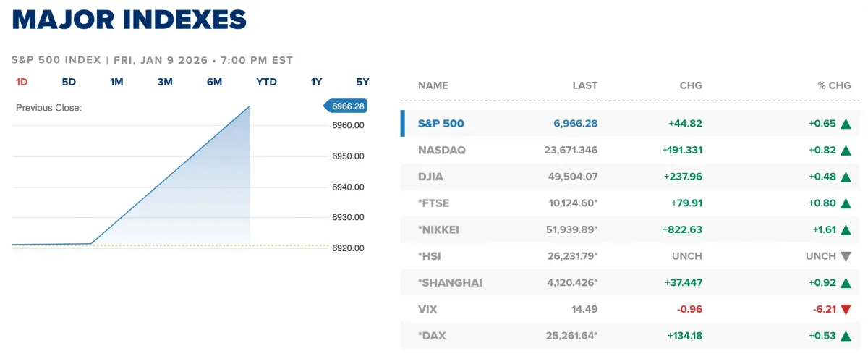Click the green up arrow beside S&P 500
The height and width of the screenshot is (359, 868).
pos(846,124)
